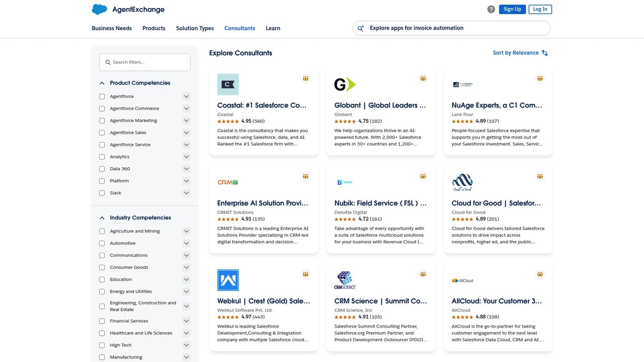Click the partner badge on Globant card
Viewport: 644px width, 362px height.
(x=423, y=78)
